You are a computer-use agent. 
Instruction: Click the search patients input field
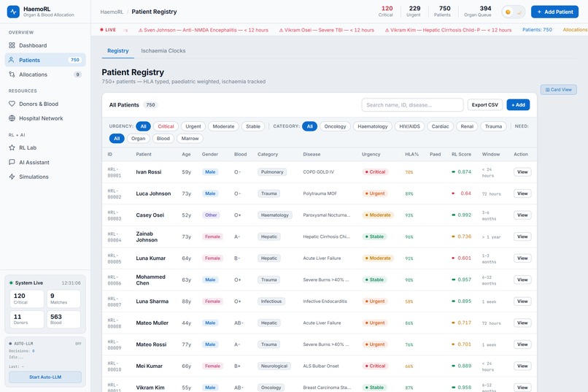(412, 105)
